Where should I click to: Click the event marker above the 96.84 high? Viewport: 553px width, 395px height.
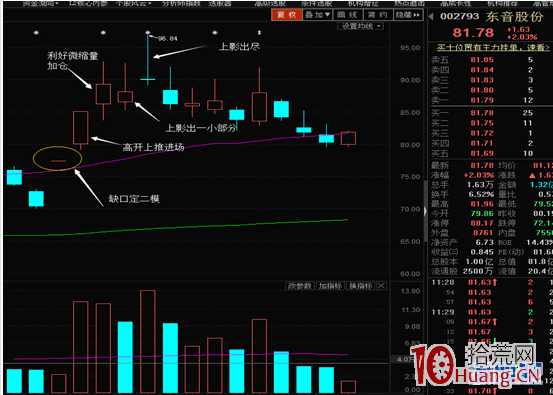pos(148,32)
